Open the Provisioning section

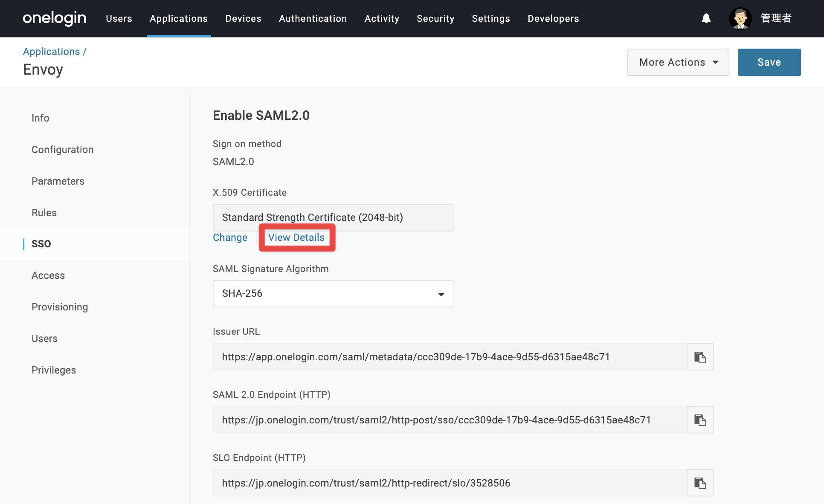(x=60, y=307)
